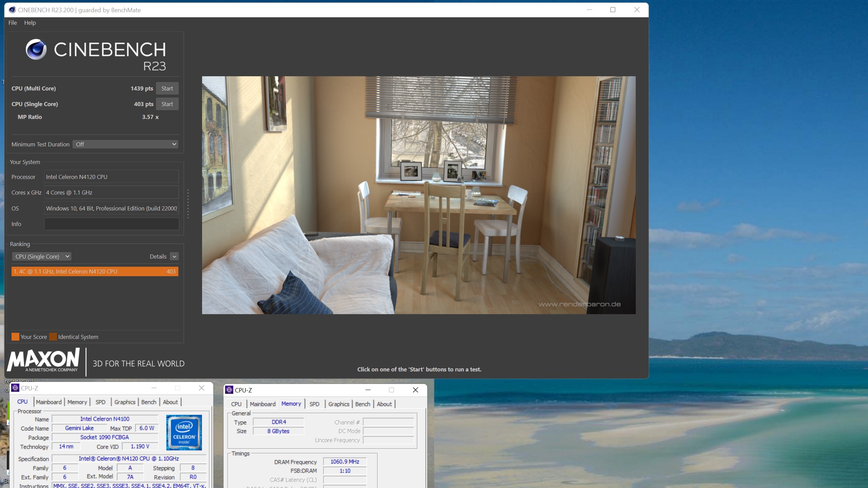Maximize the Cinebench window
The height and width of the screenshot is (488, 868).
(613, 10)
